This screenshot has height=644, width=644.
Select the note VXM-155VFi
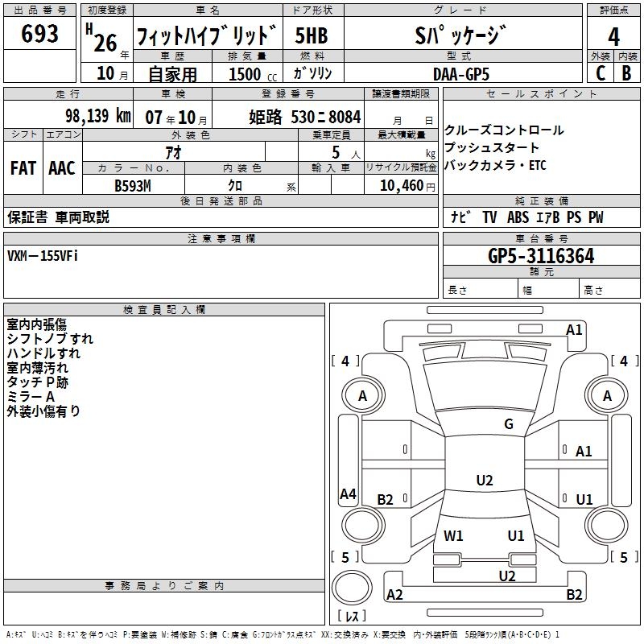43,256
